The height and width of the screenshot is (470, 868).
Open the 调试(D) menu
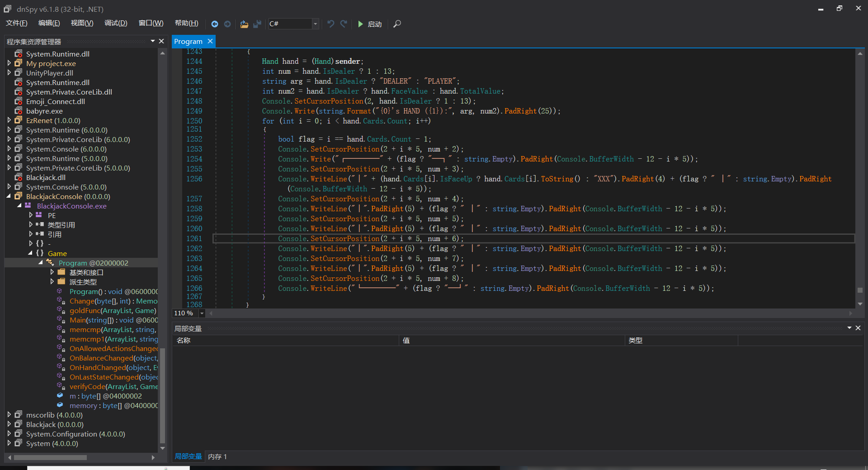[x=116, y=23]
